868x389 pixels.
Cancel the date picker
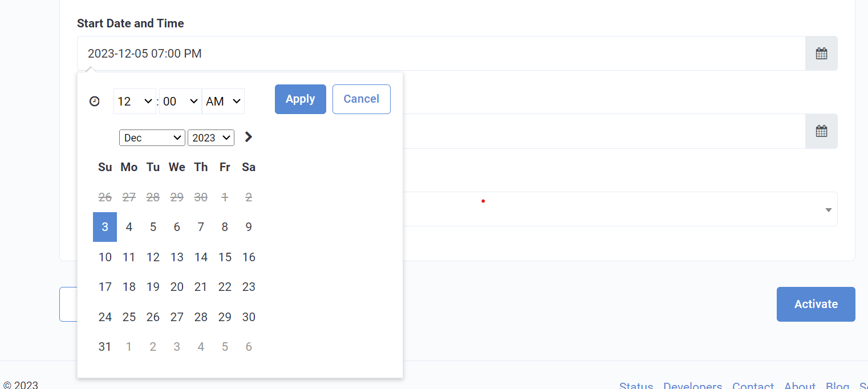click(x=362, y=99)
